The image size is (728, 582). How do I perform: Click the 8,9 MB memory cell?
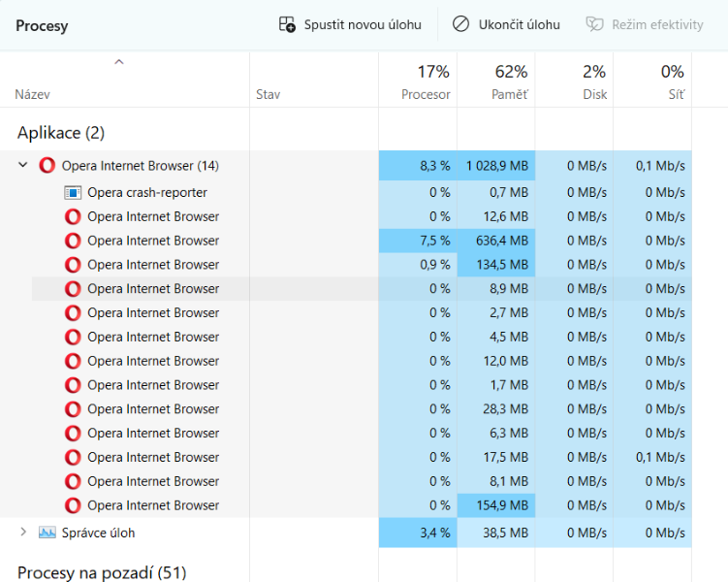[x=496, y=289]
